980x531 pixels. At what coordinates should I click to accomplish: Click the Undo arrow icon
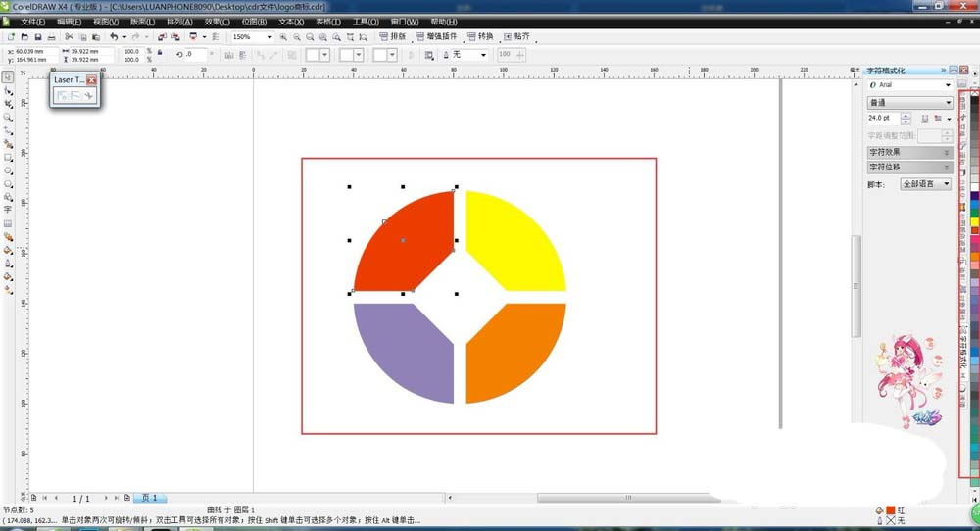pyautogui.click(x=113, y=37)
